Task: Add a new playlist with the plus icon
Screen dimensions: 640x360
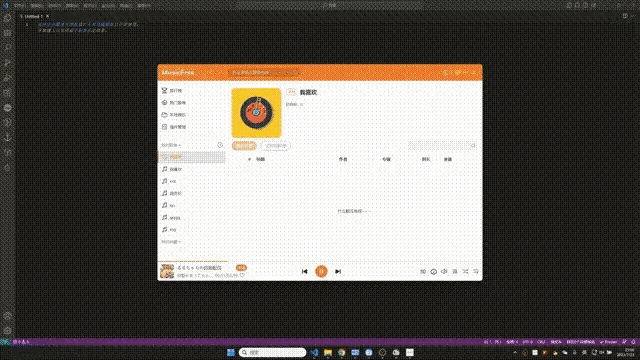Action: pyautogui.click(x=220, y=145)
